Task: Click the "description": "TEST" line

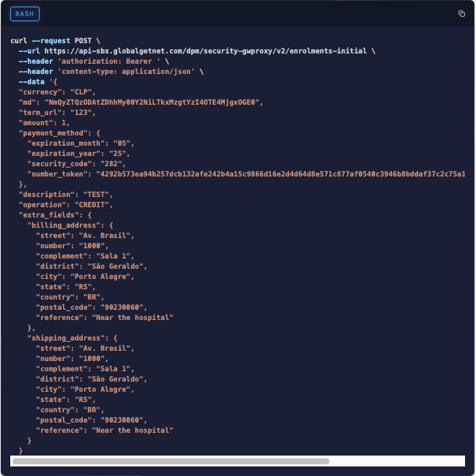Action: (66, 195)
